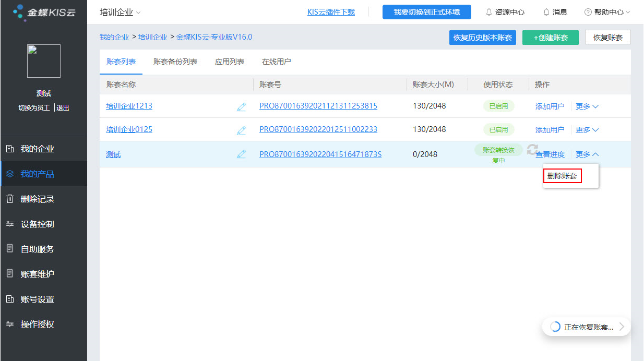This screenshot has width=644, height=361.
Task: Click 我要切换到正式环境 button
Action: point(427,12)
